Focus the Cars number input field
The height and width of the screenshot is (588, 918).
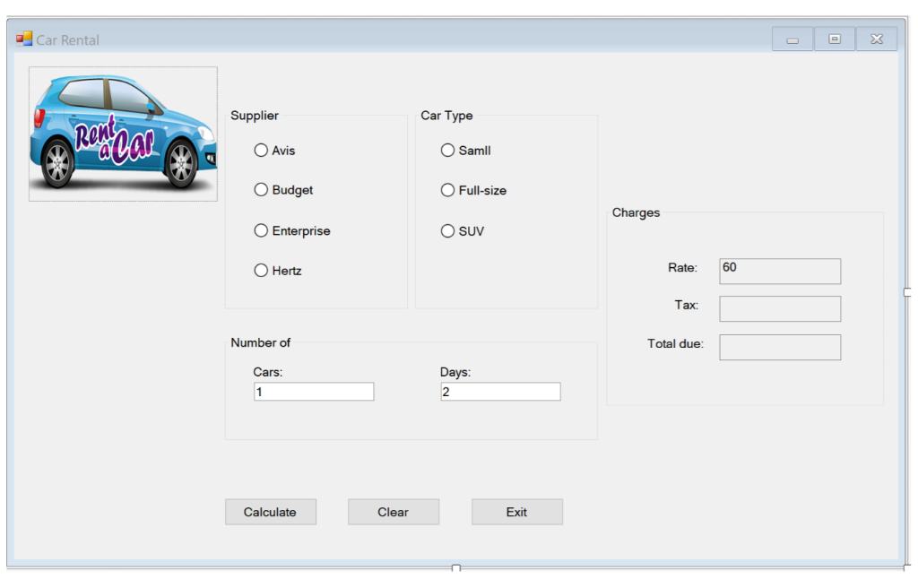tap(314, 392)
